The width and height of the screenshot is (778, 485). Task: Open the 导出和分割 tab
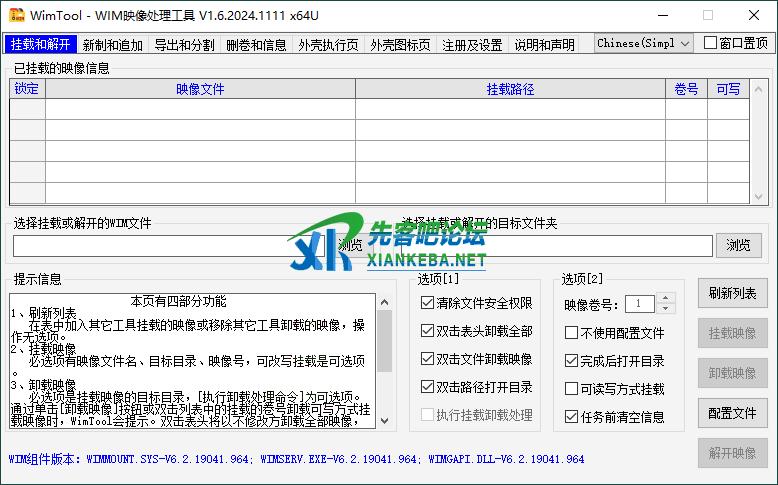pos(184,45)
